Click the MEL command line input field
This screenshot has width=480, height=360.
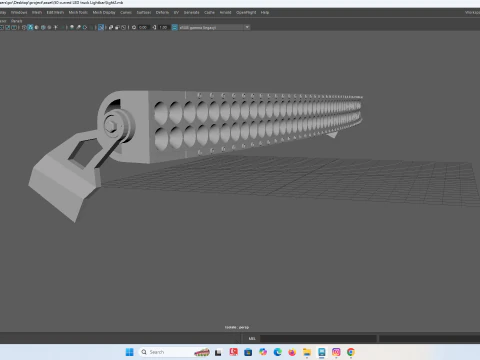tap(318, 338)
